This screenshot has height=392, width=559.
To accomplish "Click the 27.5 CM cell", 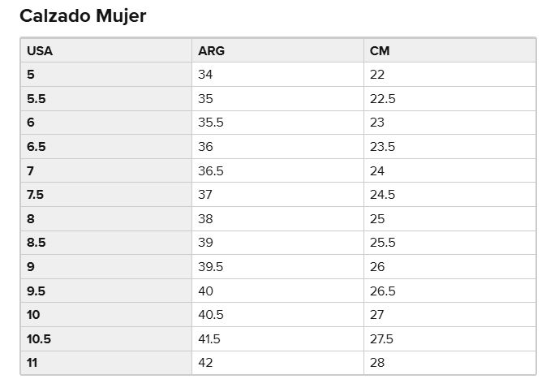I will [449, 338].
